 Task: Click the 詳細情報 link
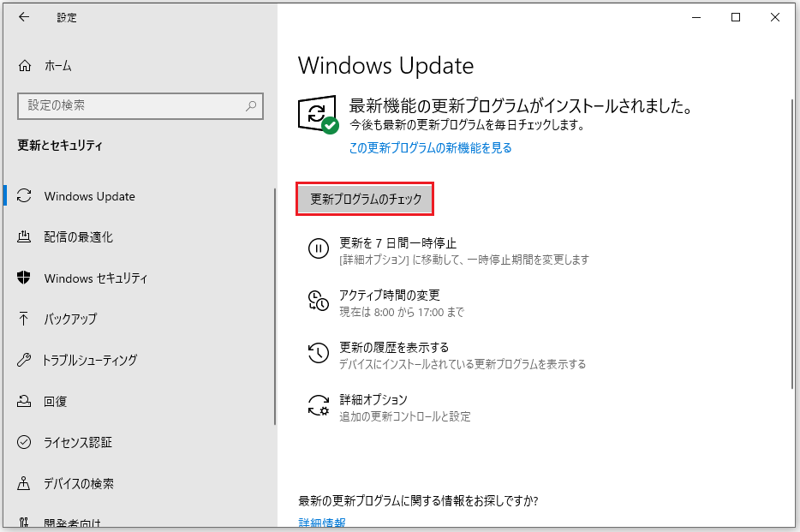319,524
